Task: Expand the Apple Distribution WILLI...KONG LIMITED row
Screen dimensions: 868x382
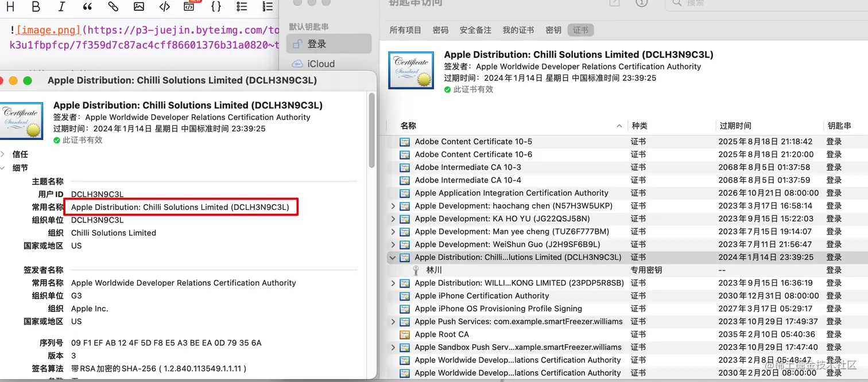Action: 393,283
